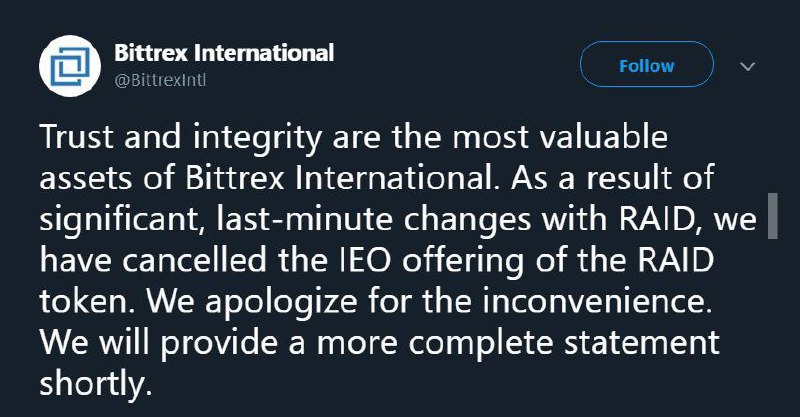
Task: Click the word 'Trust' starting the tweet
Action: (x=78, y=136)
